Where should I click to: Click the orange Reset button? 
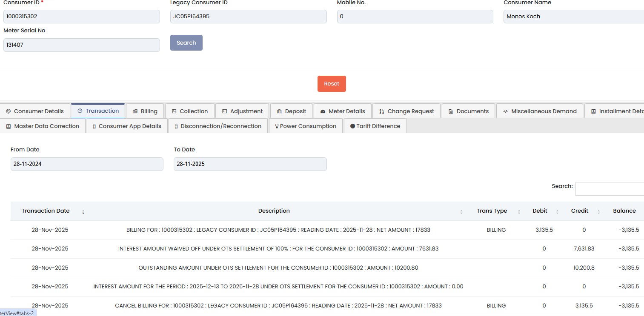tap(332, 84)
